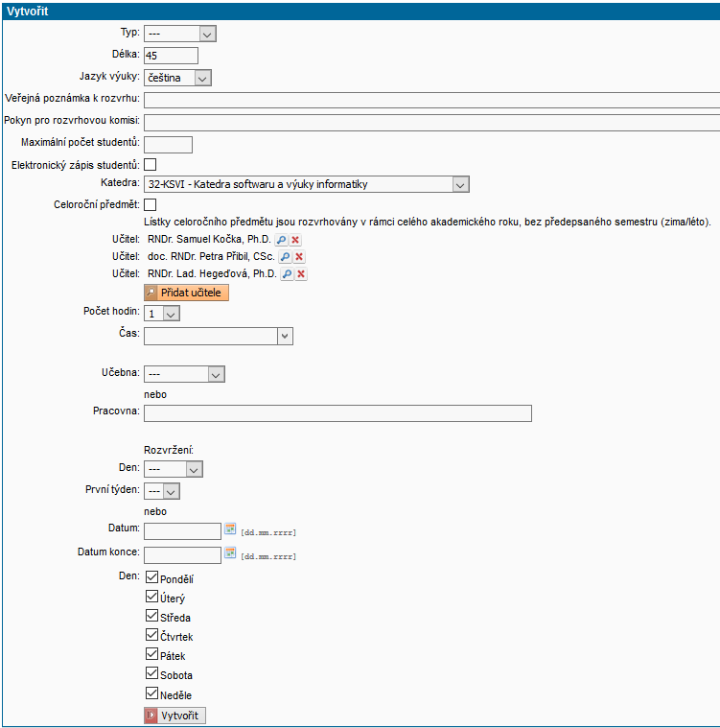Viewport: 720px width, 728px height.
Task: Expand the Učebna room dropdown
Action: (184, 374)
